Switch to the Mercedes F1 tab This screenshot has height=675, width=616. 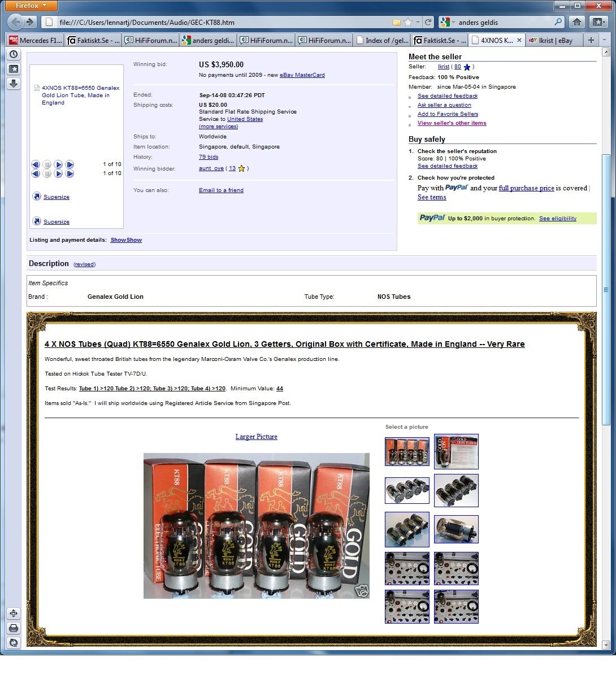click(x=36, y=40)
